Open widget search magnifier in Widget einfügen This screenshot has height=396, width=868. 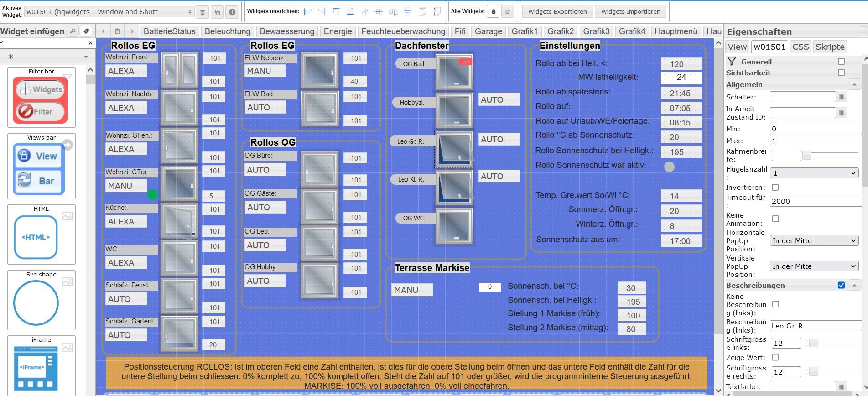[x=73, y=31]
